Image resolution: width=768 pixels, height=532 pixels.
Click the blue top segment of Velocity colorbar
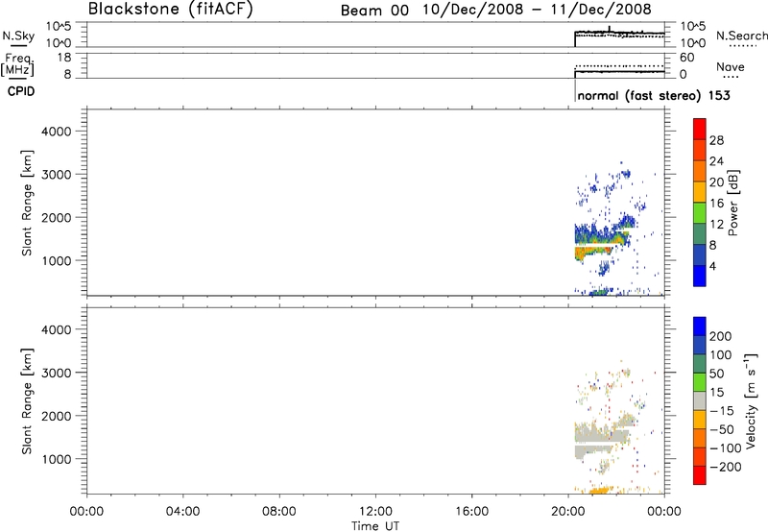tap(700, 326)
